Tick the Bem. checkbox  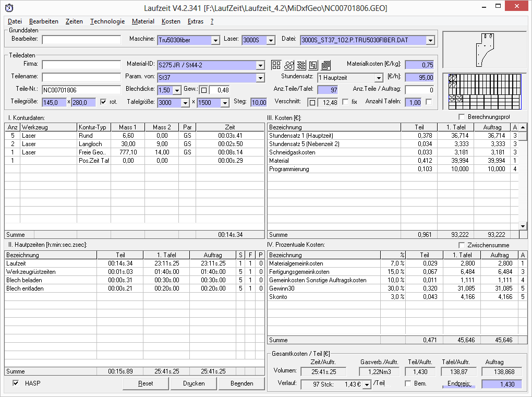(x=408, y=383)
